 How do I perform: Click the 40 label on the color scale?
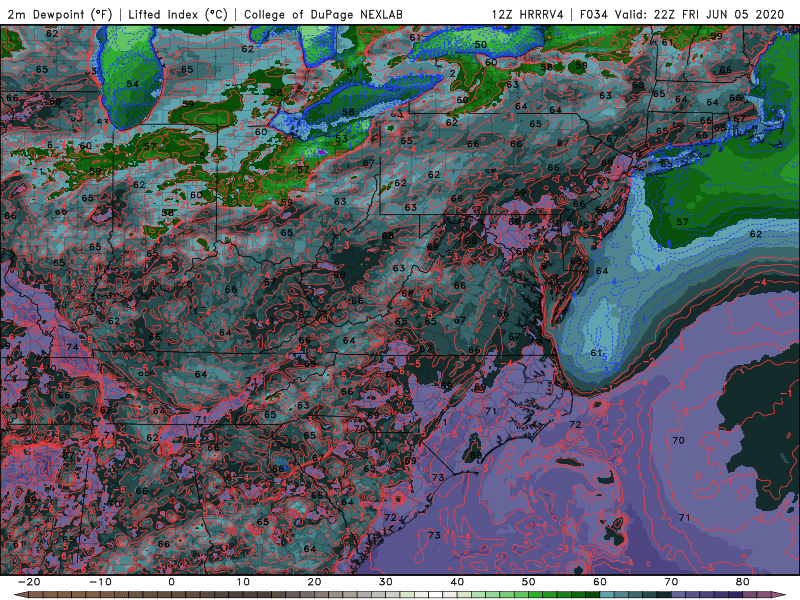point(457,582)
